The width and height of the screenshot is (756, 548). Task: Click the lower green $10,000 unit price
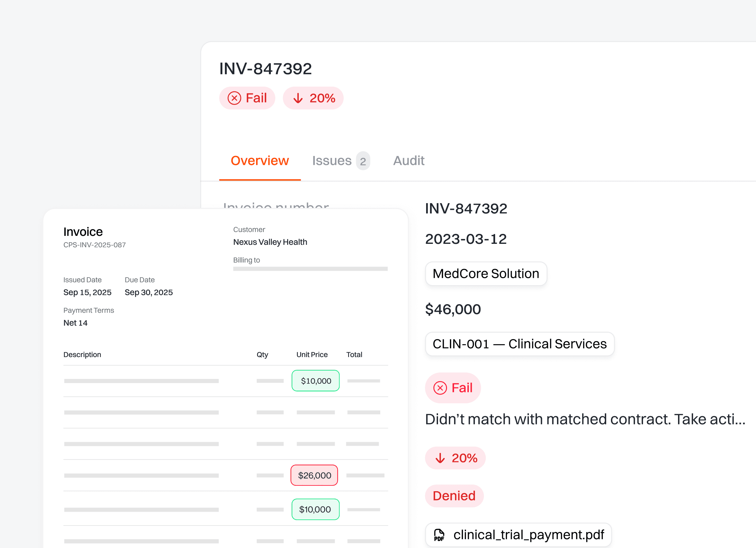[x=315, y=509]
